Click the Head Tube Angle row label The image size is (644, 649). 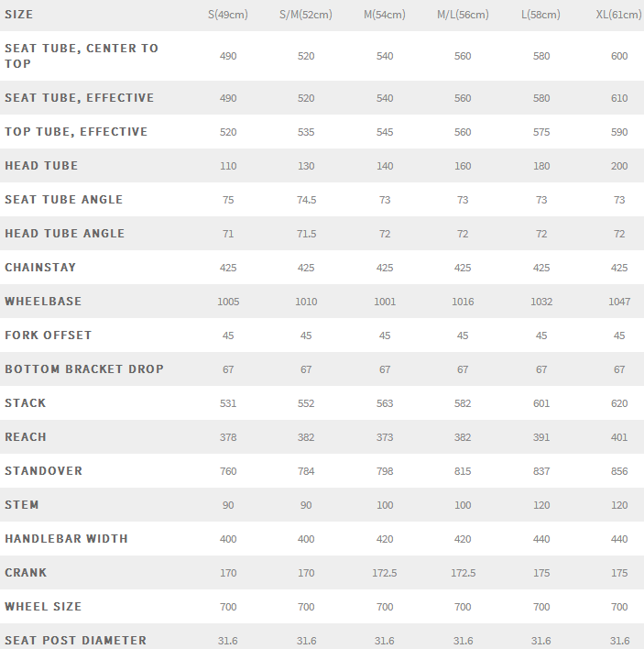pyautogui.click(x=64, y=234)
